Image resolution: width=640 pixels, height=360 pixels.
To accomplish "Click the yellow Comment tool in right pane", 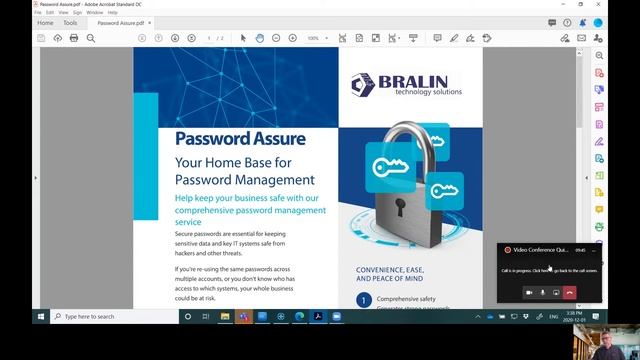I will click(599, 209).
